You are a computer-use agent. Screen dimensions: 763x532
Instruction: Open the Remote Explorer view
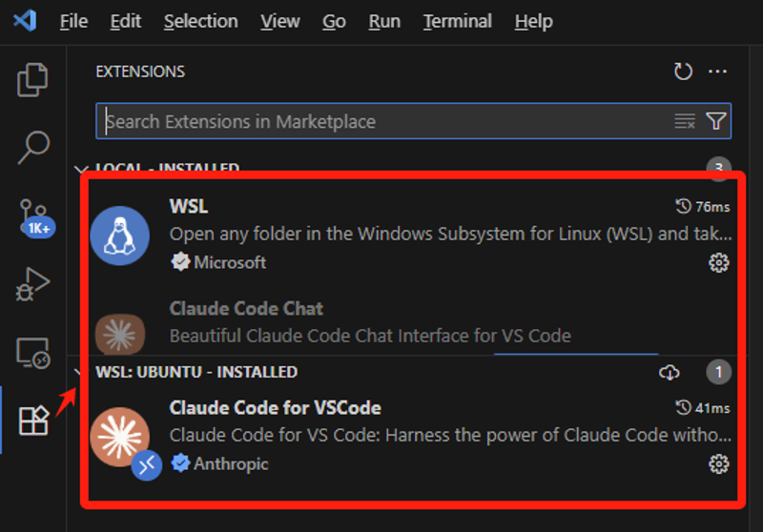[x=33, y=353]
